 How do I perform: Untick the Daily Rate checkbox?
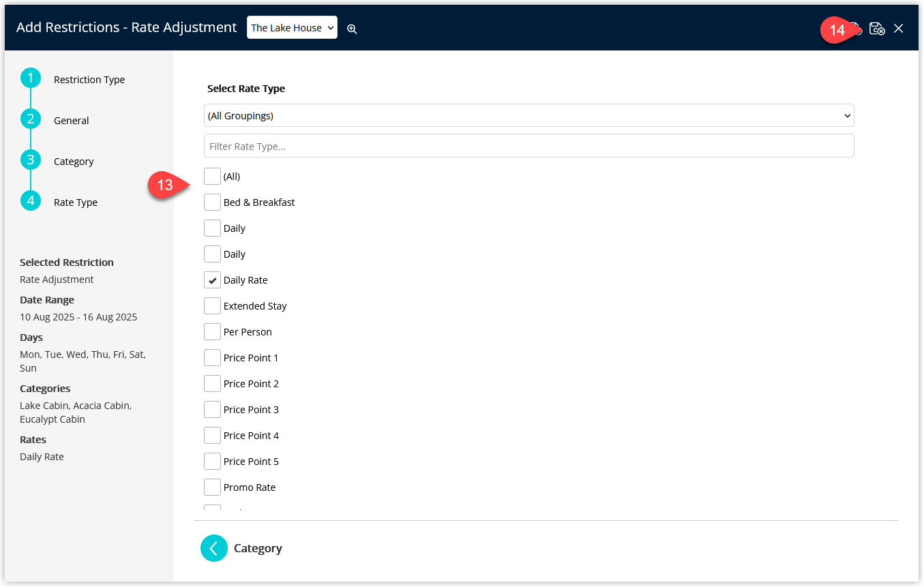pos(212,280)
